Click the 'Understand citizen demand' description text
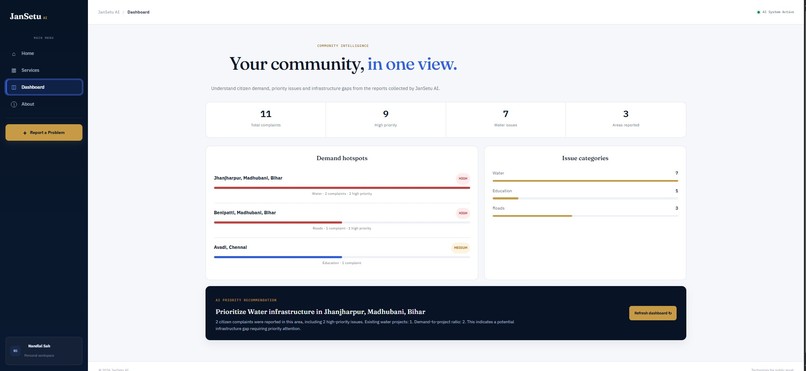The width and height of the screenshot is (806, 371). coord(325,88)
